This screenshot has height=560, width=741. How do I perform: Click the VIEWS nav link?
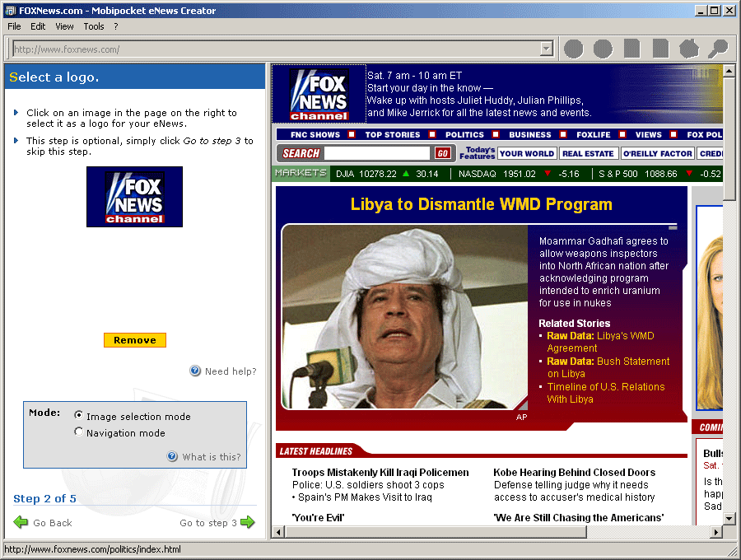[649, 135]
